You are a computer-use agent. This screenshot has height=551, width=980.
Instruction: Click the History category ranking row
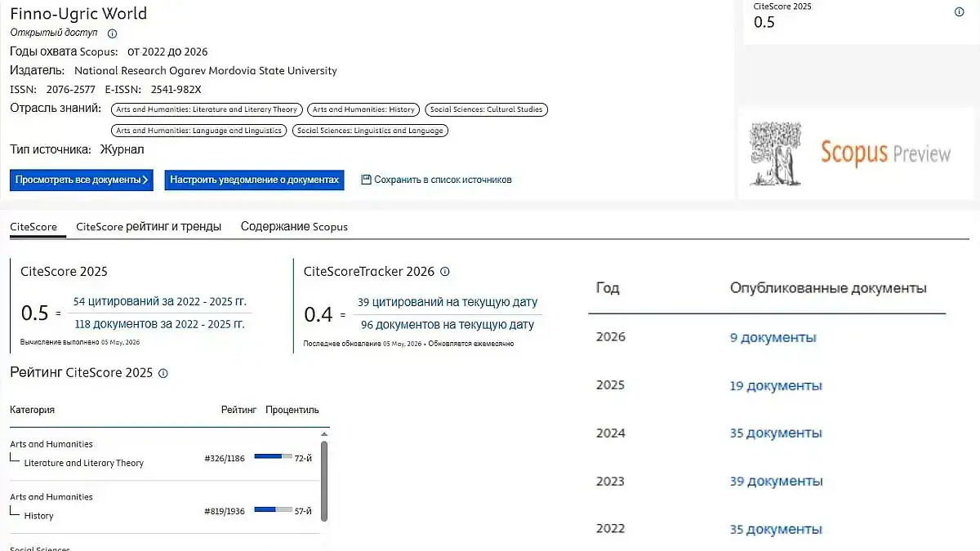pos(163,507)
